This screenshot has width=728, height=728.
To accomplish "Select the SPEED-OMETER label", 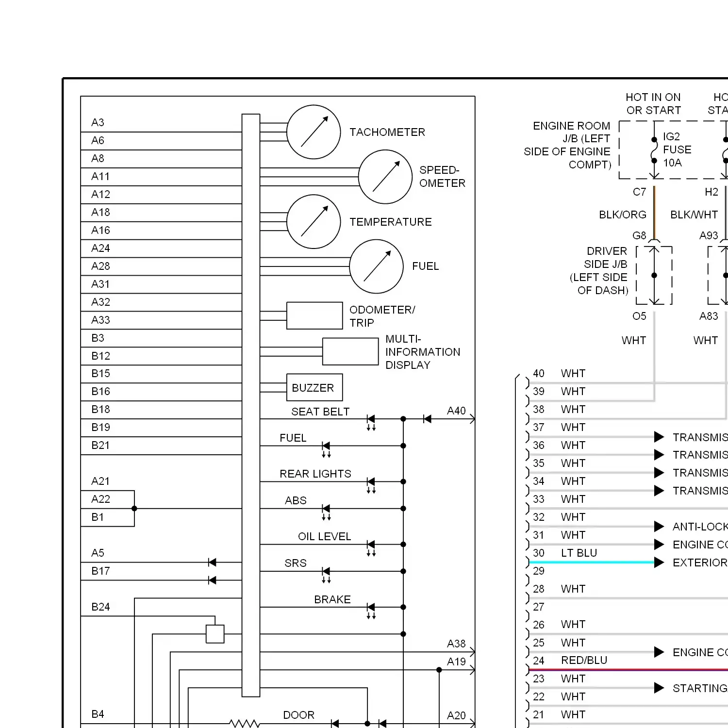I will click(x=442, y=177).
